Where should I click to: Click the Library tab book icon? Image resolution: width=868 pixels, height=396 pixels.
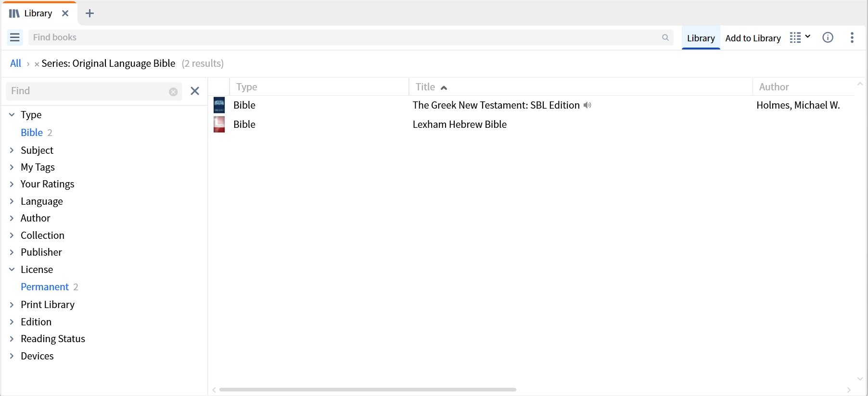point(14,13)
